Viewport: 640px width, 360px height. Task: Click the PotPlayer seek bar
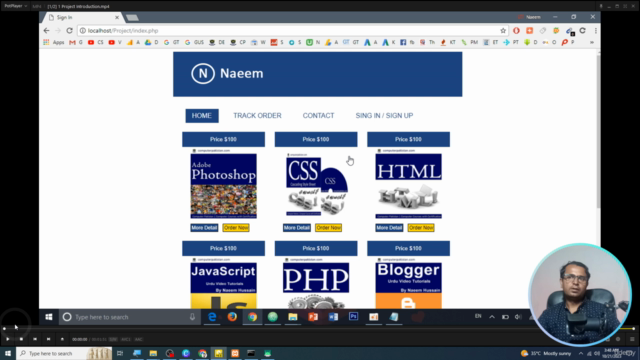(x=318, y=328)
